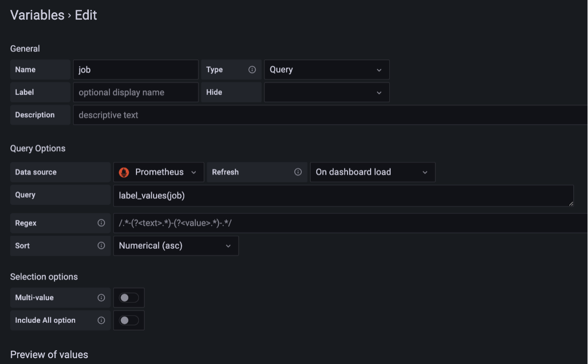The image size is (588, 364).
Task: Click the Edit breadcrumb item
Action: 86,15
